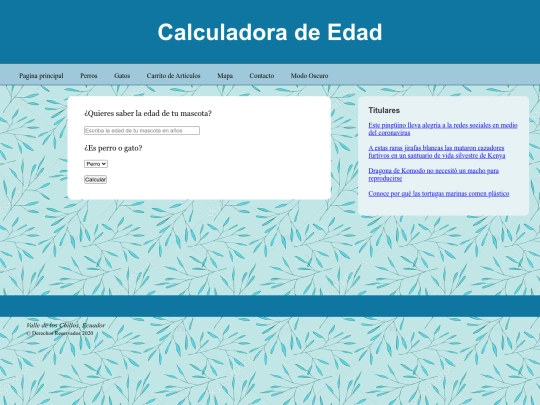Click 'Valle de los Chillos, Ecuador' footer text
Screen dimensions: 540x405
(65, 325)
